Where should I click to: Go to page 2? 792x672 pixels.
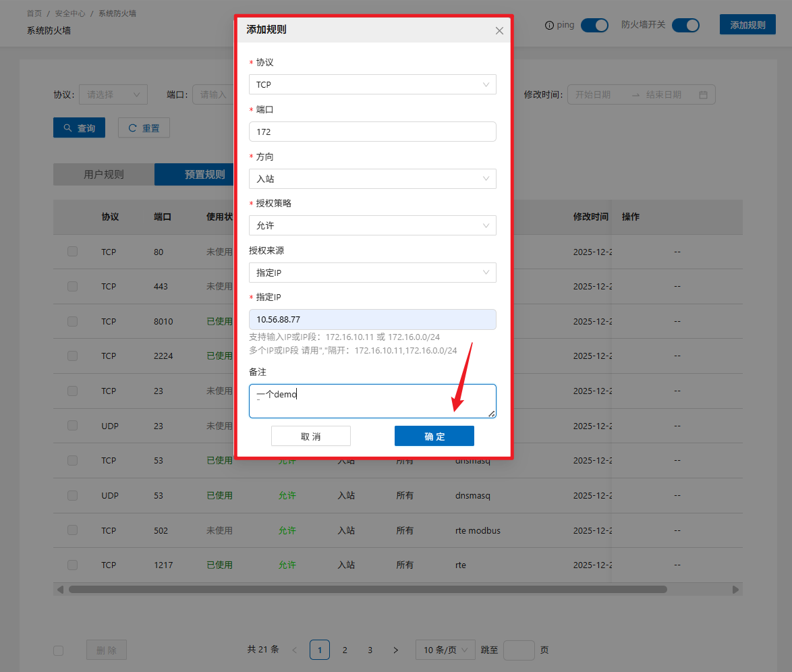(345, 650)
